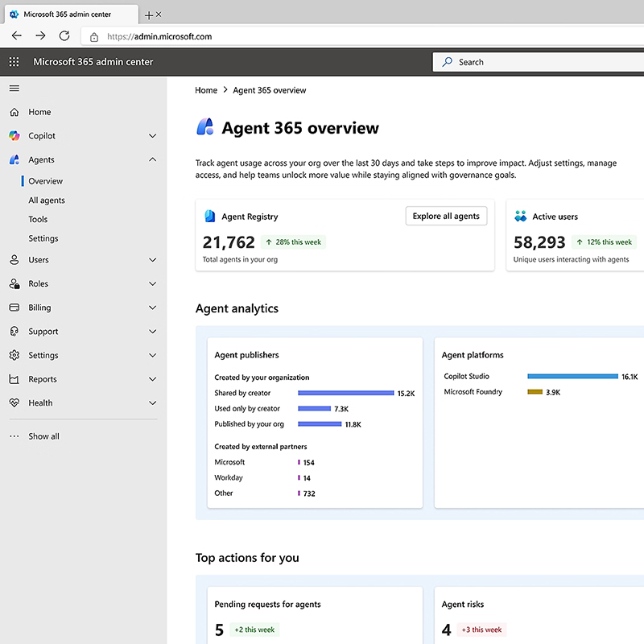Open All agents in sidebar

pyautogui.click(x=47, y=200)
